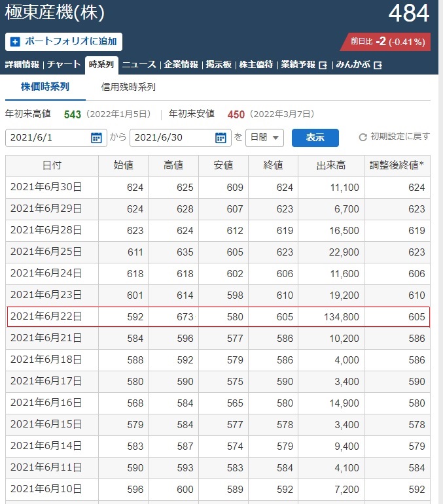Click the 565 low value on June 16
The image size is (443, 504).
pyautogui.click(x=235, y=403)
